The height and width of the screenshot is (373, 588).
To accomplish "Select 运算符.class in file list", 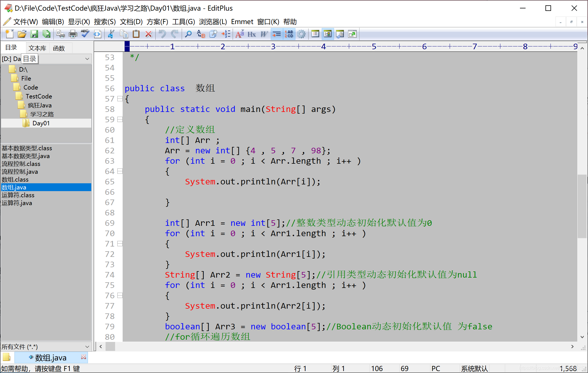I will 18,195.
